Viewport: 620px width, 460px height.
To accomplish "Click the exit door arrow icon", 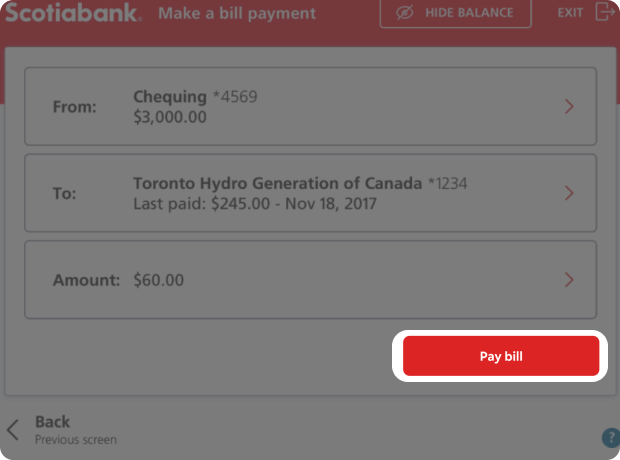I will click(x=604, y=13).
